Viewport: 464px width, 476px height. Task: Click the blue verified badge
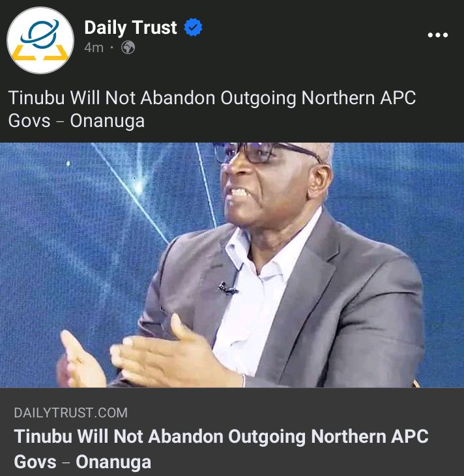194,27
